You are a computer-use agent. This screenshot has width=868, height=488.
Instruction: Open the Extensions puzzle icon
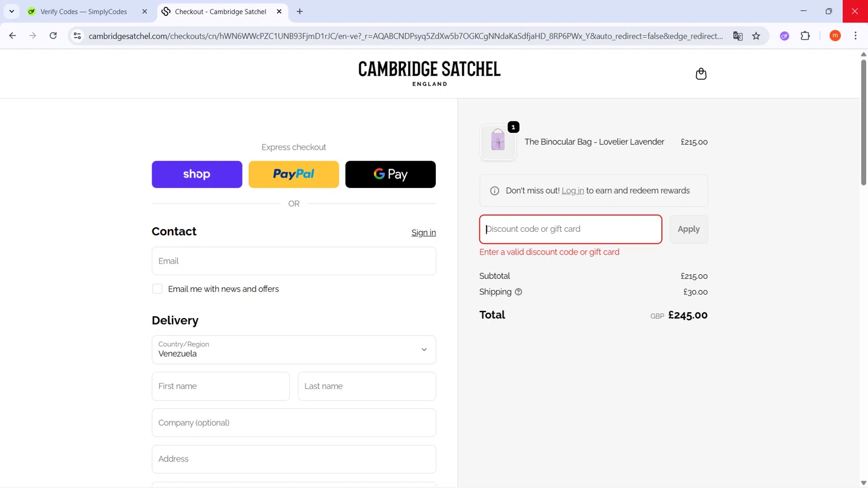click(x=806, y=36)
